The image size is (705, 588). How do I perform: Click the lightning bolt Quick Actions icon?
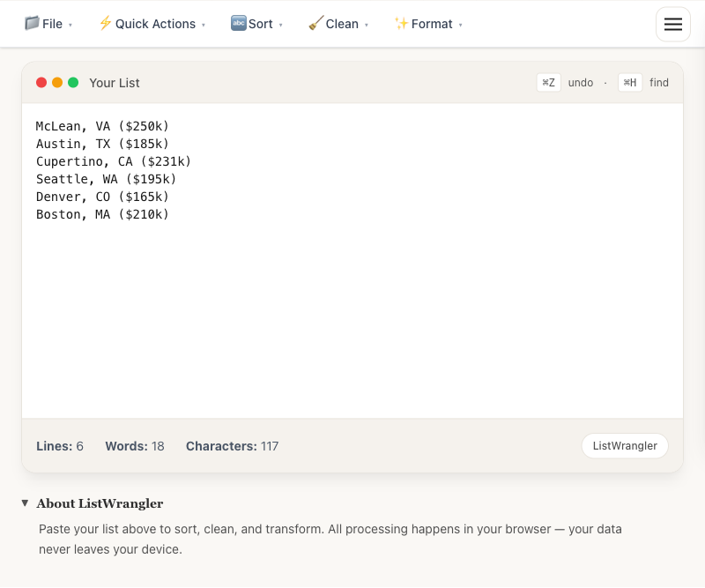tap(105, 24)
